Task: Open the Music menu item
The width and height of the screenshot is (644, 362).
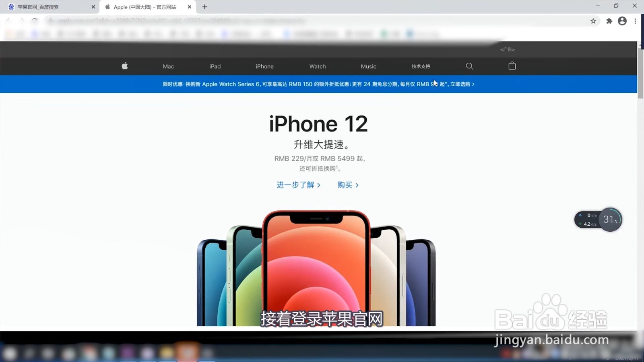Action: click(369, 66)
